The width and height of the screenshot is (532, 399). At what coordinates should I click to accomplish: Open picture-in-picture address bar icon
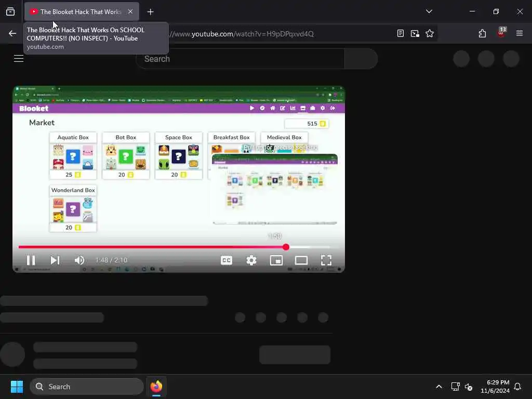(415, 33)
